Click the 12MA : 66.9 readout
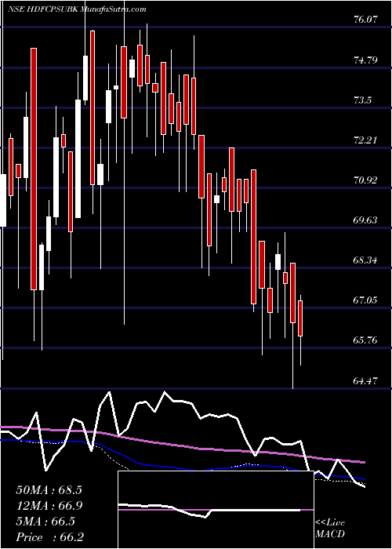 click(49, 506)
